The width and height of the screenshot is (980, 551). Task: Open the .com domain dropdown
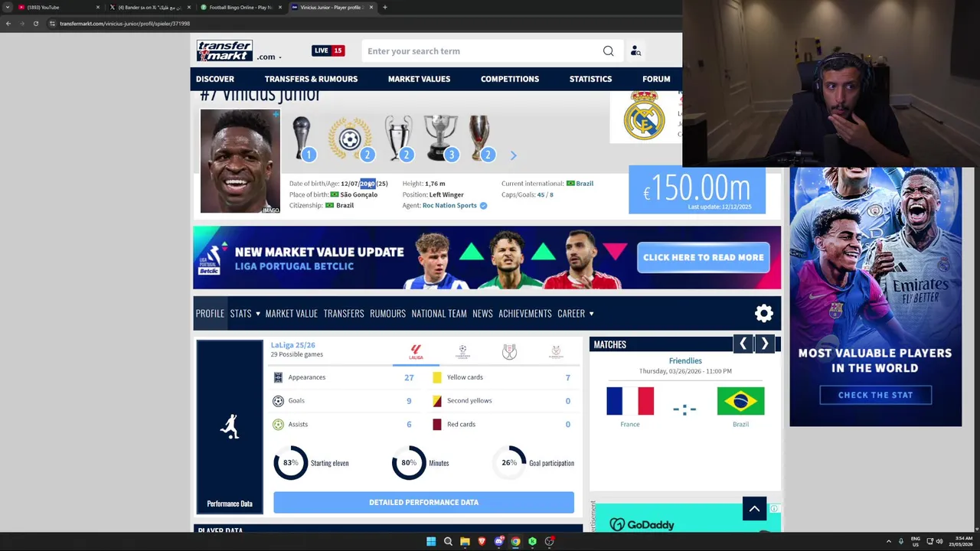tap(269, 57)
